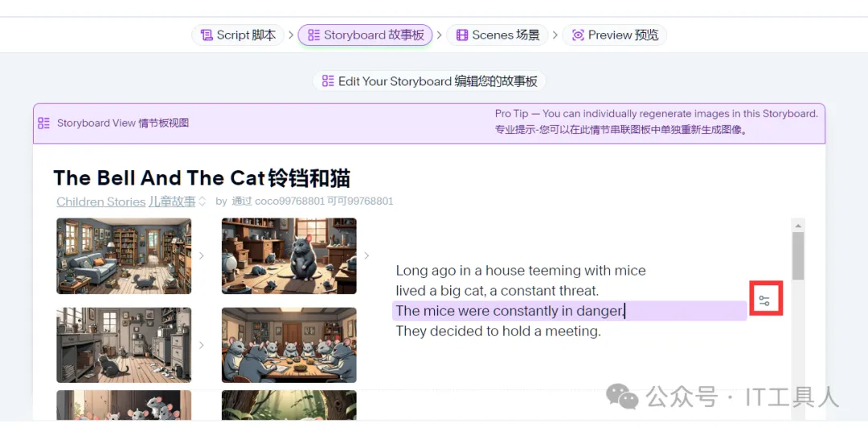Click chevron after big cat thumbnail
This screenshot has height=432, width=868.
(366, 255)
